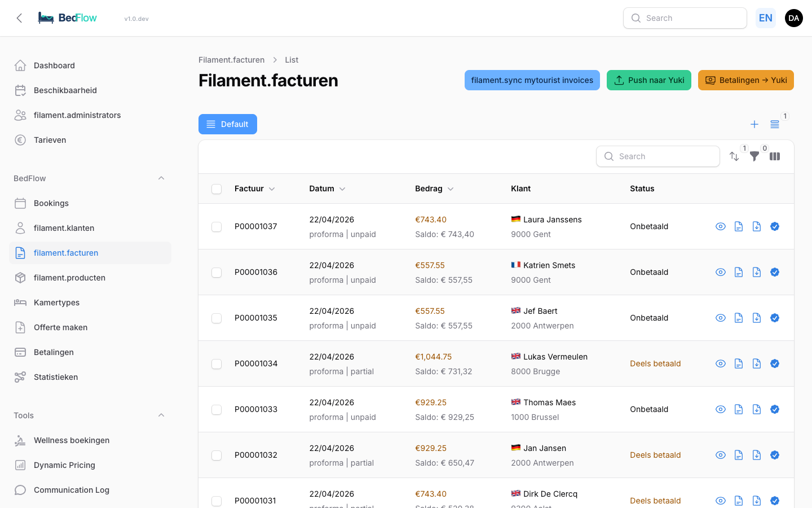Open document icon for invoice P00001035
Image resolution: width=812 pixels, height=508 pixels.
click(x=739, y=318)
